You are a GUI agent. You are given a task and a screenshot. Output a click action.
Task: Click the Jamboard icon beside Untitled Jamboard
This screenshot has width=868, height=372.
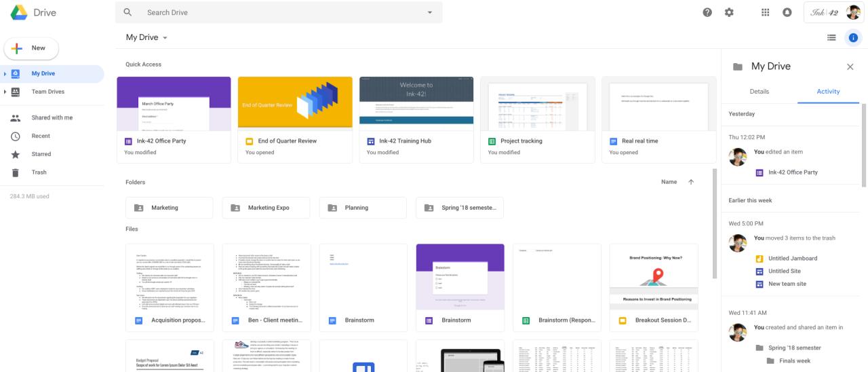pos(759,259)
